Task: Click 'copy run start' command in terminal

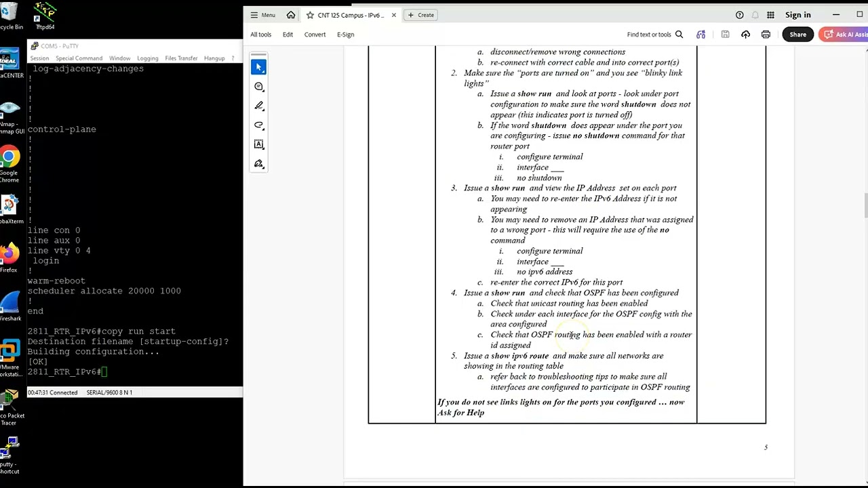Action: pos(138,331)
